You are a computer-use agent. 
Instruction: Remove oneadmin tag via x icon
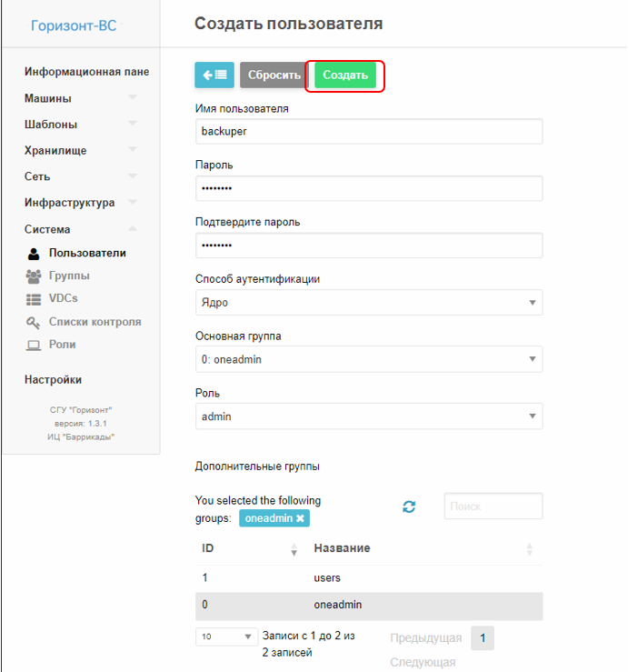pyautogui.click(x=300, y=518)
